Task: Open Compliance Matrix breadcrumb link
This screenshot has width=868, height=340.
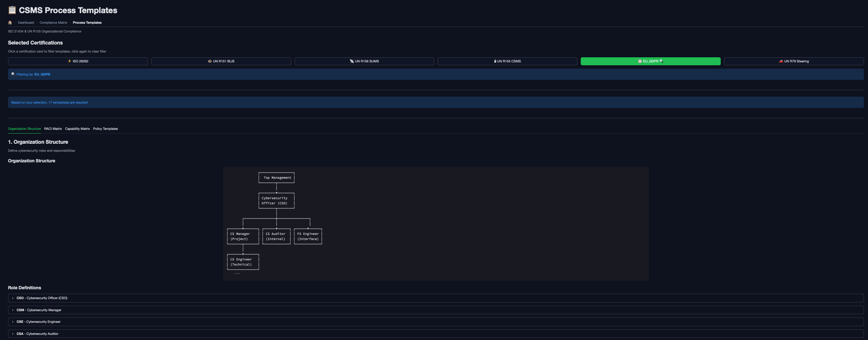Action: point(53,23)
